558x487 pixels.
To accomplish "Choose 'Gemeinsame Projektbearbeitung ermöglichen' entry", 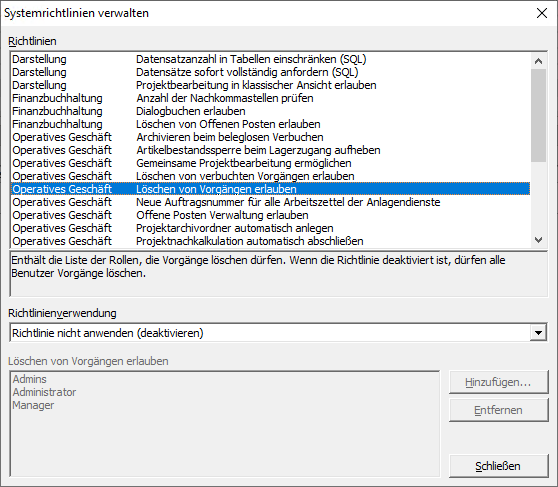I will (x=270, y=163).
